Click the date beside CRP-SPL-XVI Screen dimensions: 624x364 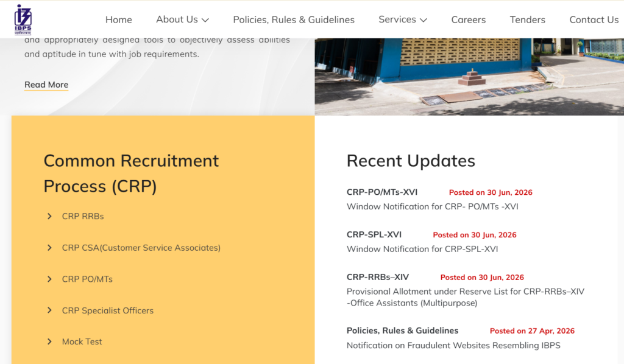[474, 235]
